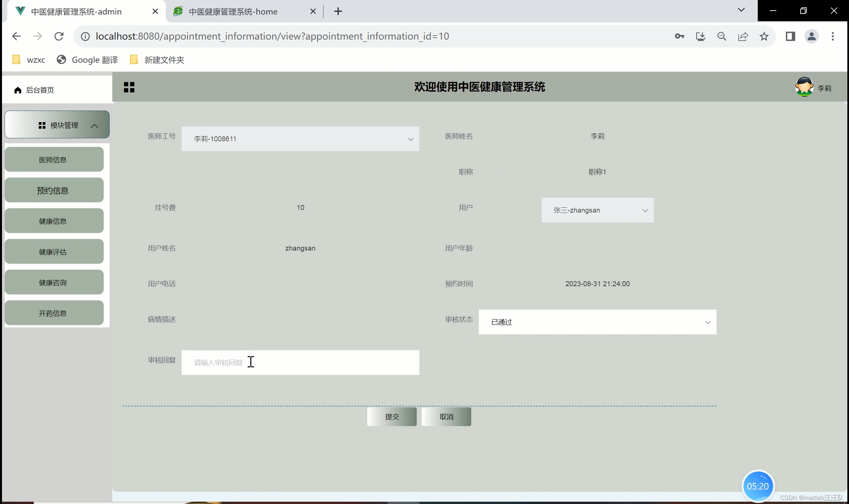Image resolution: width=849 pixels, height=504 pixels.
Task: Click the zoom magnifier icon in address bar
Action: (x=722, y=36)
